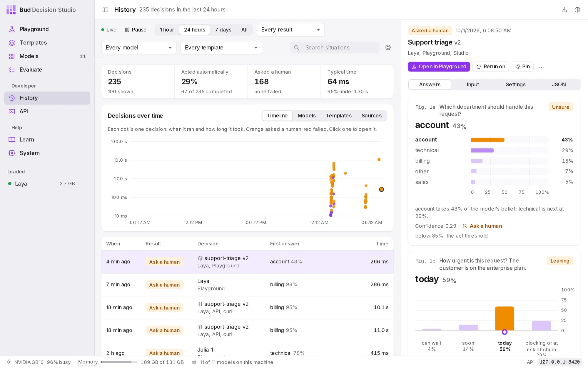Go to Models grid icon
This screenshot has height=368, width=588.
coord(12,56)
